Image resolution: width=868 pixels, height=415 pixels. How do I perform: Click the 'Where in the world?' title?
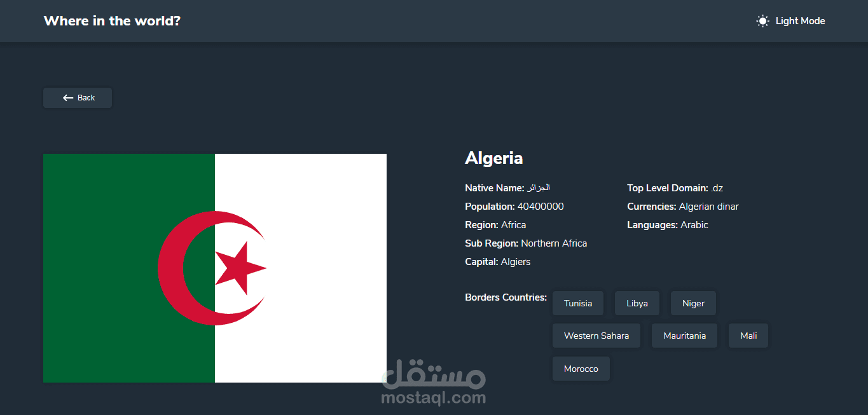click(112, 21)
